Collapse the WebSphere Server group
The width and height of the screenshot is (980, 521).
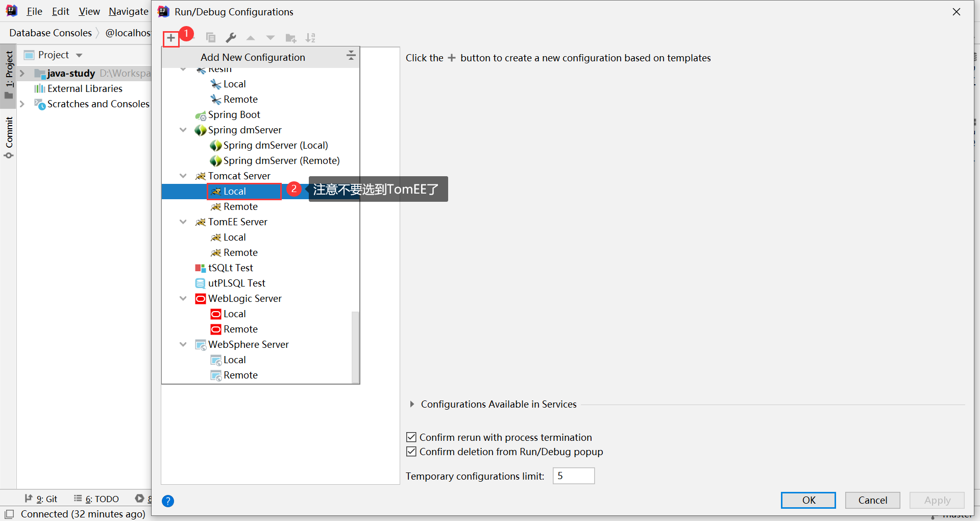(183, 344)
